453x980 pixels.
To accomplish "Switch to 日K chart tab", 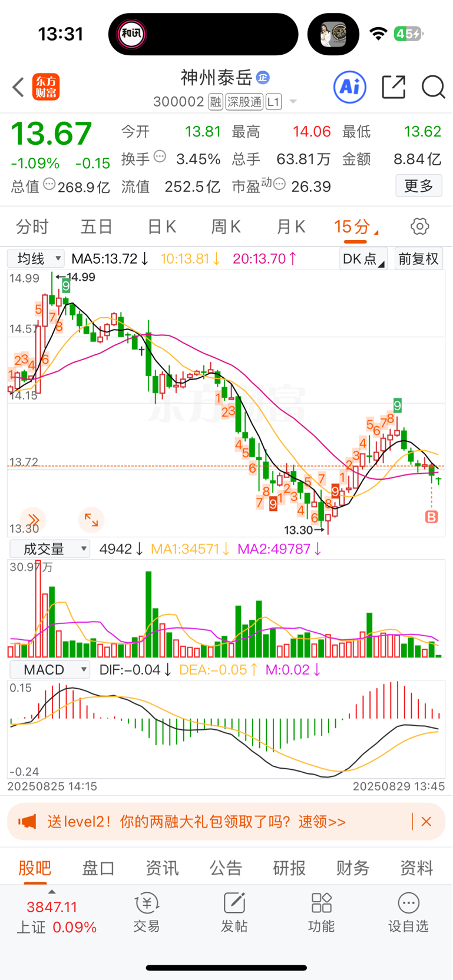I will click(161, 227).
